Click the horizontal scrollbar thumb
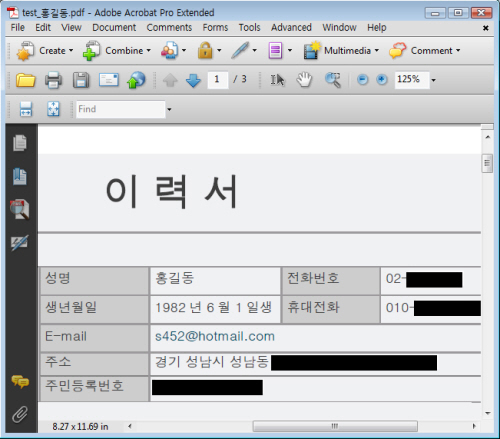500x439 pixels. pyautogui.click(x=335, y=426)
